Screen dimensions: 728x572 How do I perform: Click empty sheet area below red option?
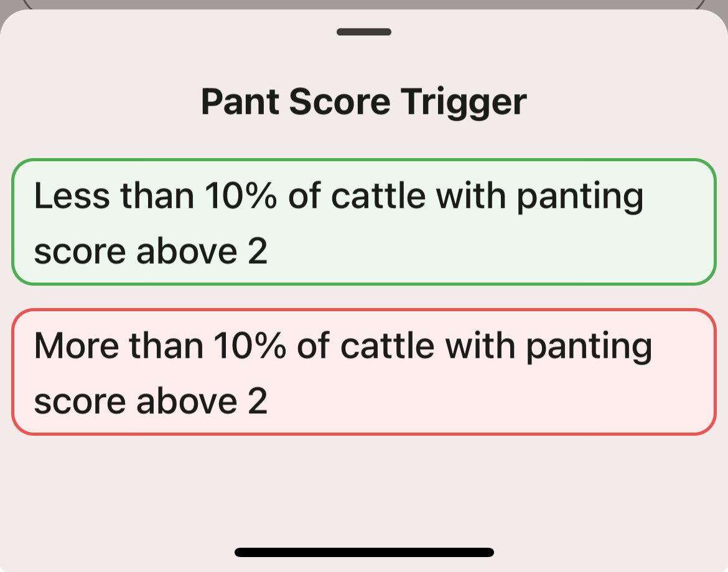coord(364,485)
